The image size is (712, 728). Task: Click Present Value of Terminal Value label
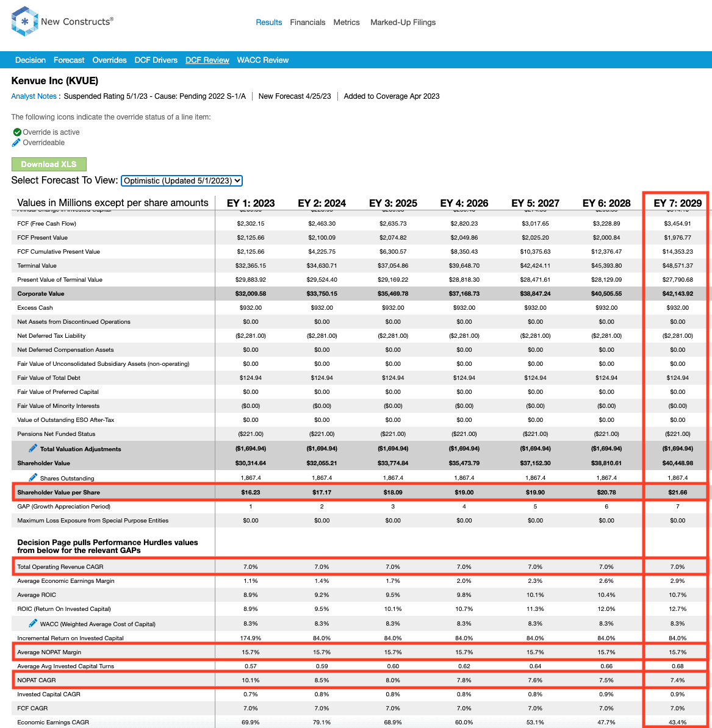click(59, 279)
